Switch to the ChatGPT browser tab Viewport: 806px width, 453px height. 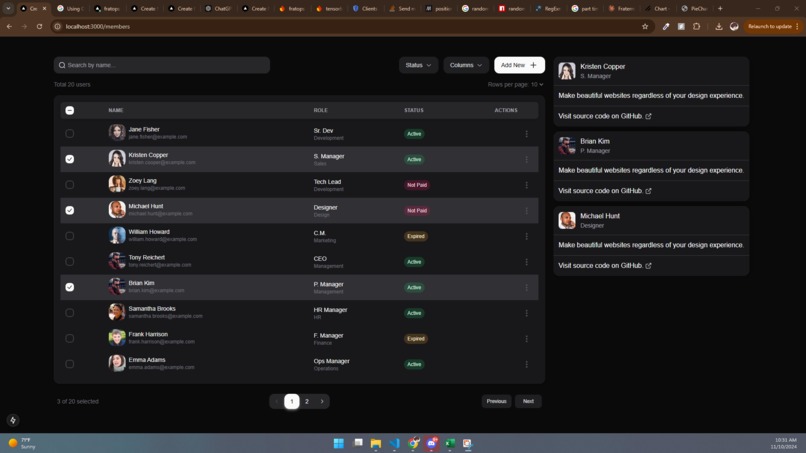(218, 9)
